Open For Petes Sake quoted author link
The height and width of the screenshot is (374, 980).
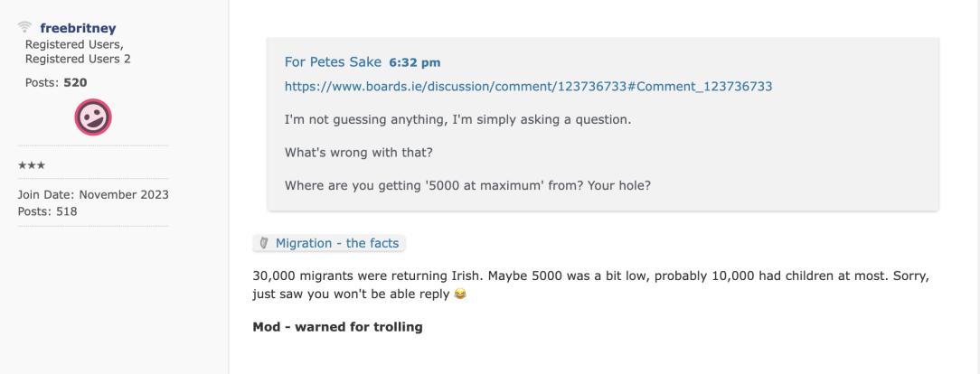333,61
